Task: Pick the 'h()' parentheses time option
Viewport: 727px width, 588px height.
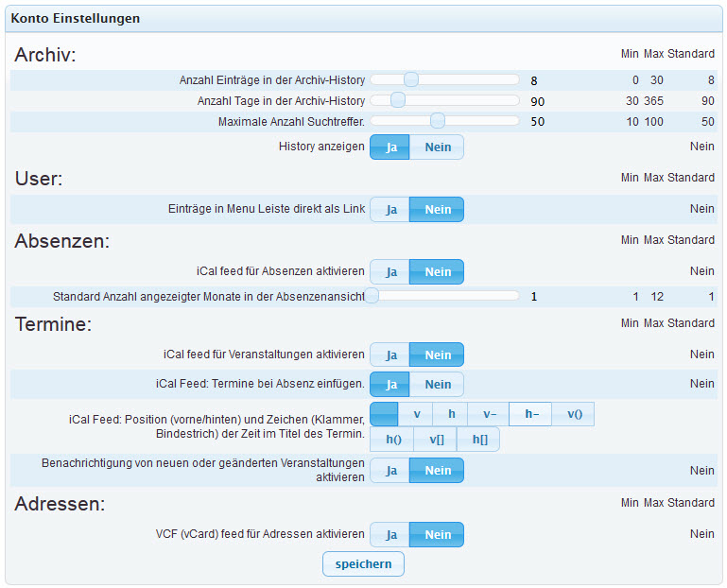Action: (x=392, y=440)
